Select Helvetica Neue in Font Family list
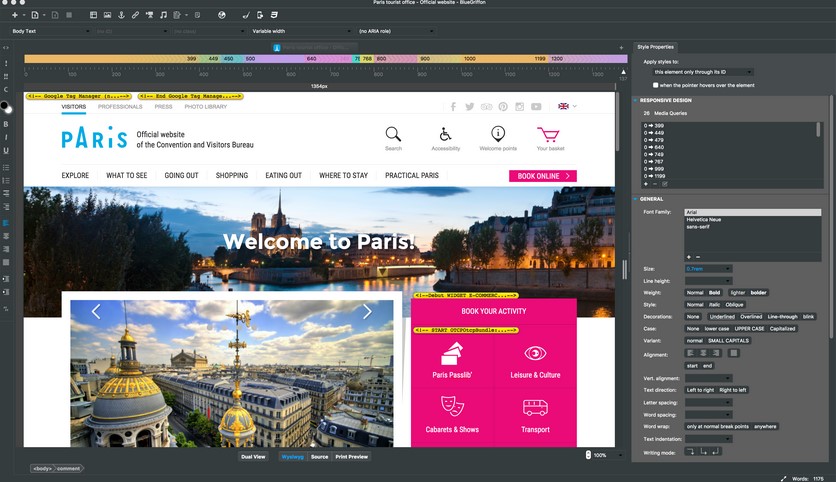This screenshot has width=836, height=482. [x=704, y=220]
